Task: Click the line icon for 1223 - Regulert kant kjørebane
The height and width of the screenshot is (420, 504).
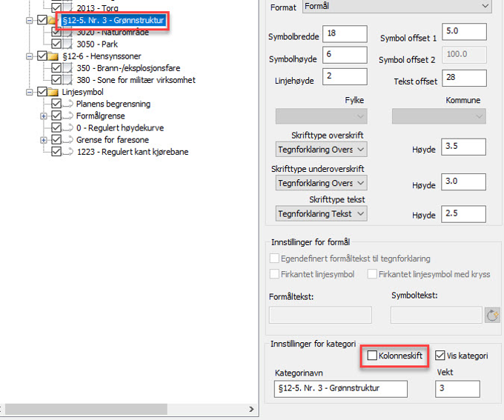Action: coord(68,152)
